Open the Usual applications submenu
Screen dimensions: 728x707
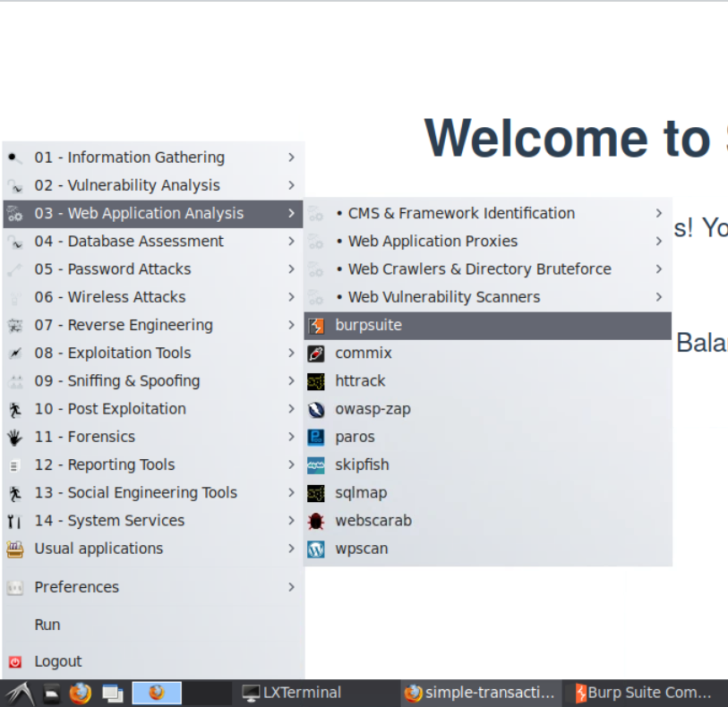[153, 549]
